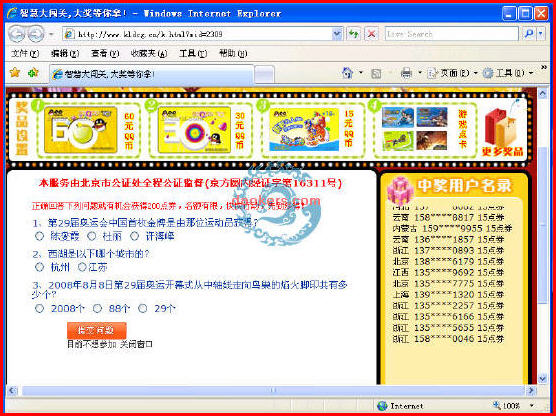This screenshot has width=556, height=416.
Task: Open the Home button dropdown arrow
Action: coord(361,73)
